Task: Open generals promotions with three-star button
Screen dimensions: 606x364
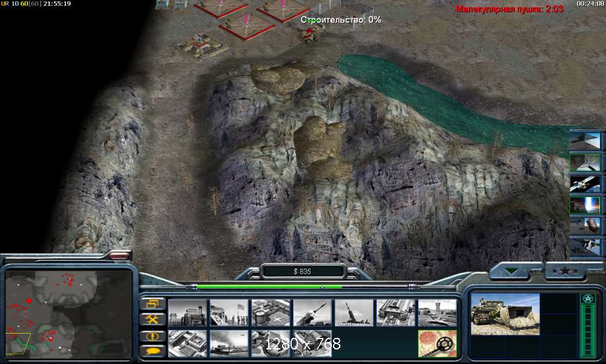Action: coord(566,271)
